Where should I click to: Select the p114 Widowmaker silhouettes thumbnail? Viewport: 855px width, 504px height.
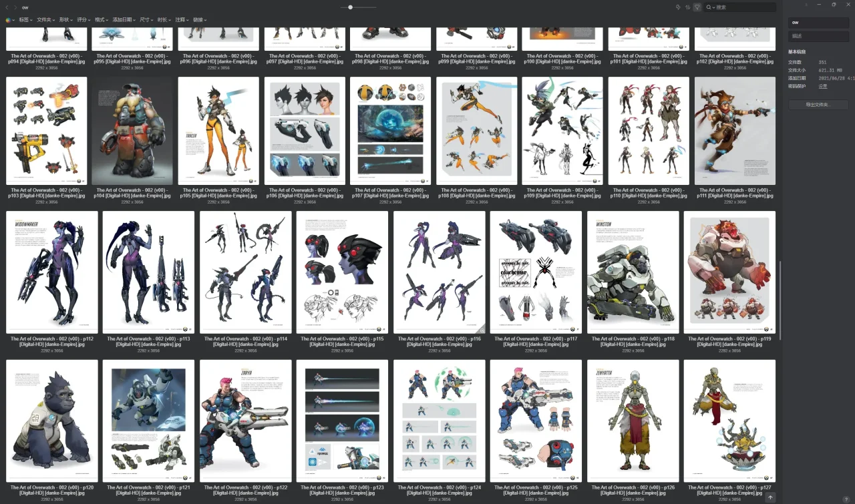point(246,272)
